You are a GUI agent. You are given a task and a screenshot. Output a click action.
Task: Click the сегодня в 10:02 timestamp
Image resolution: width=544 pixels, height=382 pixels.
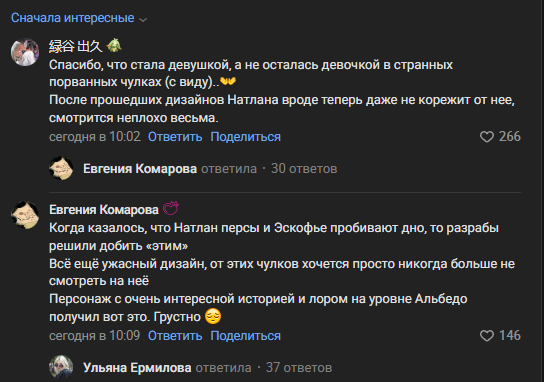[x=95, y=137]
